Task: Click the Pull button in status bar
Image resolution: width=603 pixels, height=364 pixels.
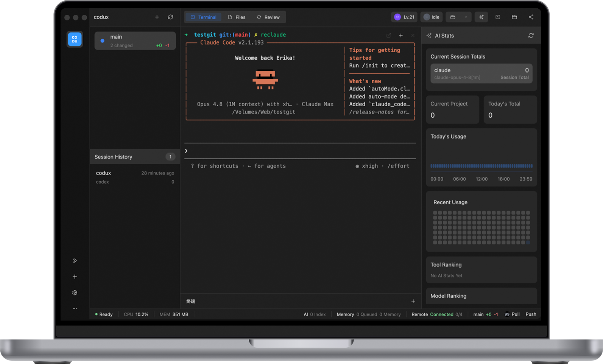Action: 516,314
